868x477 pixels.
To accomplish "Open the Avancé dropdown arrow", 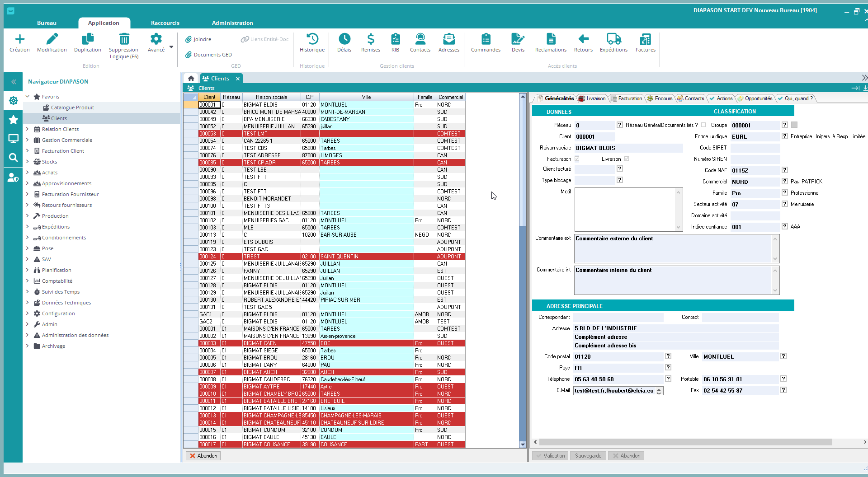I will click(171, 47).
